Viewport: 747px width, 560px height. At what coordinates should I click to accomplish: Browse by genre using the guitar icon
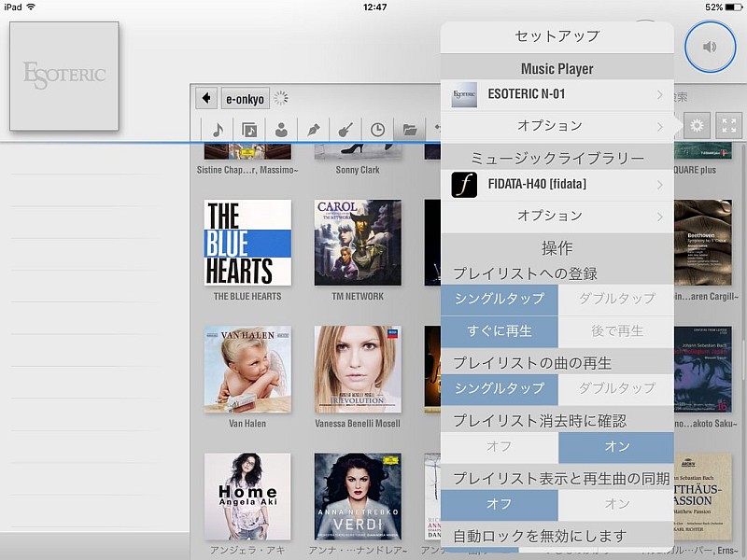[x=345, y=129]
